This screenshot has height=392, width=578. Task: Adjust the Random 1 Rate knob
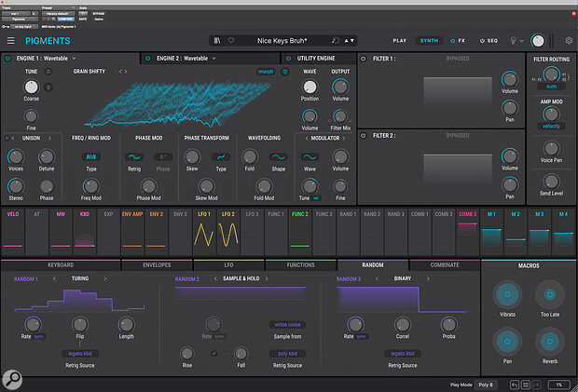(x=33, y=324)
